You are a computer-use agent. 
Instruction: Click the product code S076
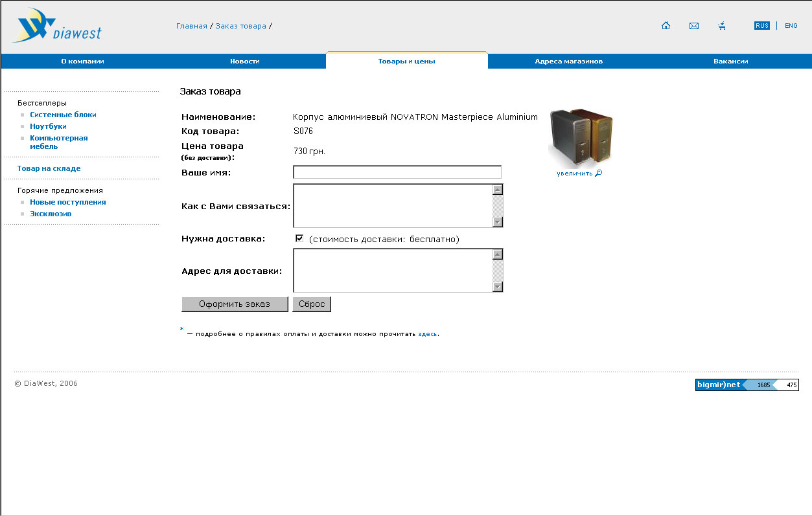point(303,131)
